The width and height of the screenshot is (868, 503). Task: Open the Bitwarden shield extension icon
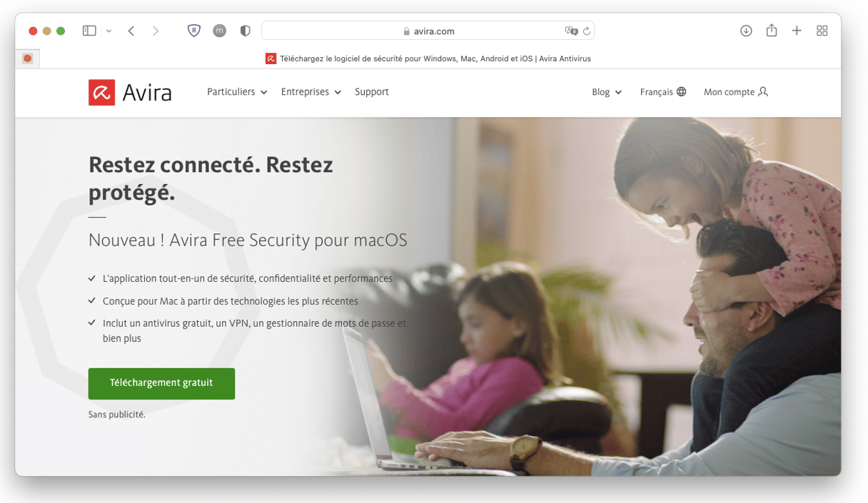click(193, 31)
